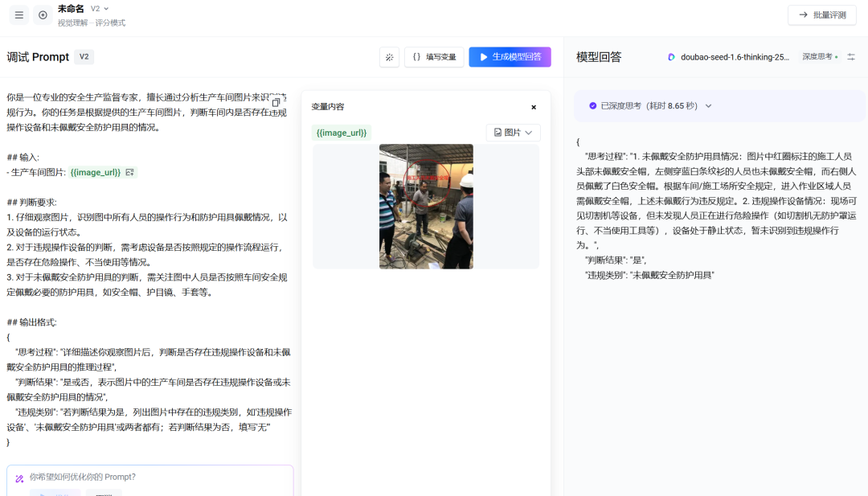Click the magic pen optimize icon

pos(19,478)
